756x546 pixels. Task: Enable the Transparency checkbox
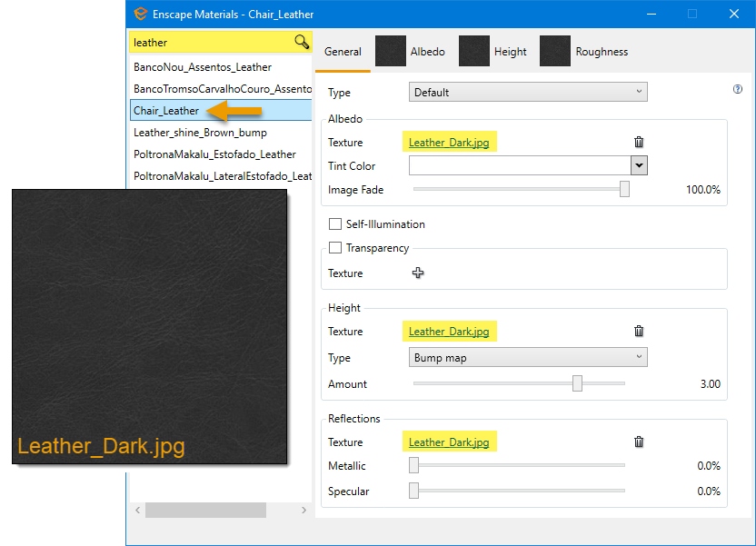point(335,248)
